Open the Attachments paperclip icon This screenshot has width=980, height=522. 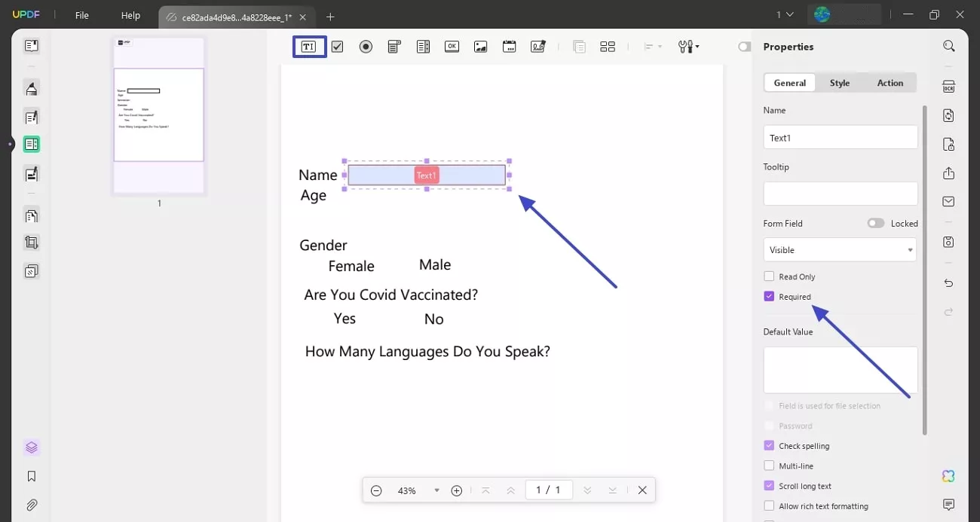point(31,505)
